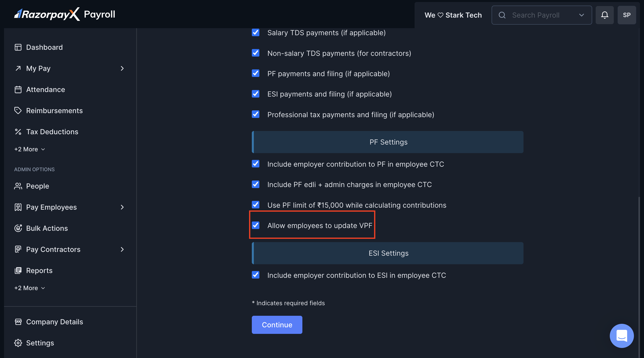Click the notification bell icon
Image resolution: width=644 pixels, height=358 pixels.
(605, 15)
